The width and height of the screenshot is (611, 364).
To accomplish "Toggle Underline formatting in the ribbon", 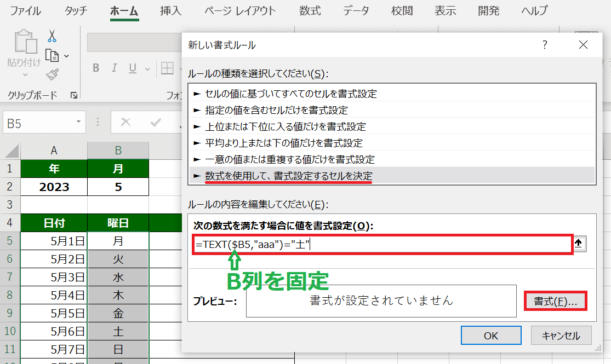I will (132, 68).
